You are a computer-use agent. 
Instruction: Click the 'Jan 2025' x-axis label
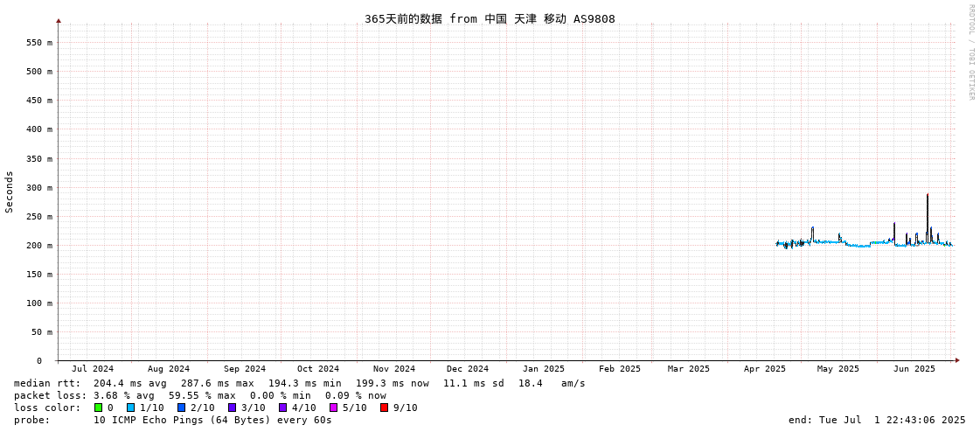[x=544, y=369]
